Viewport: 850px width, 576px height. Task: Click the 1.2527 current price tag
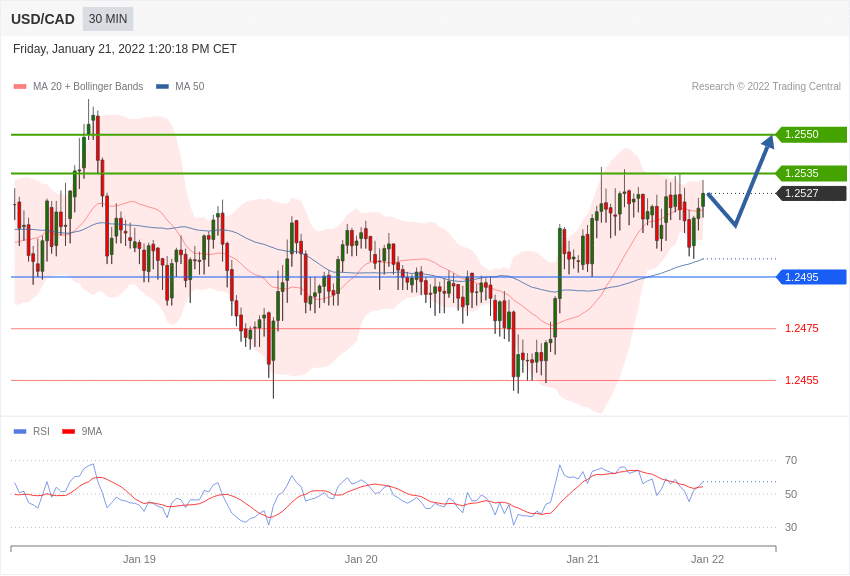(811, 193)
